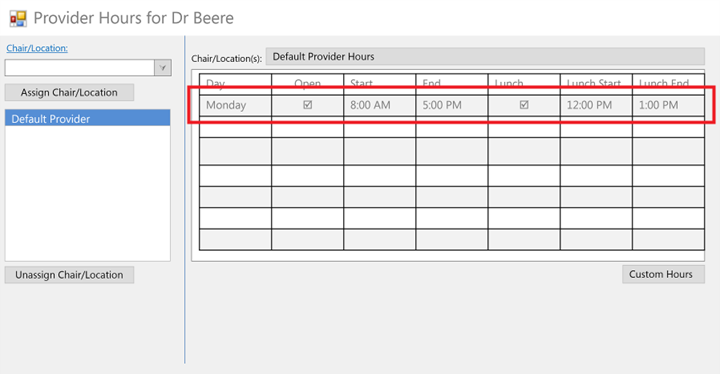Click the 5:00 PM end time cell
720x374 pixels.
452,105
